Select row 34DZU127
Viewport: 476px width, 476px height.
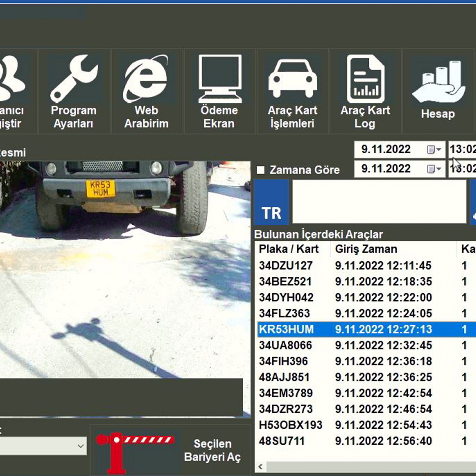click(367, 266)
